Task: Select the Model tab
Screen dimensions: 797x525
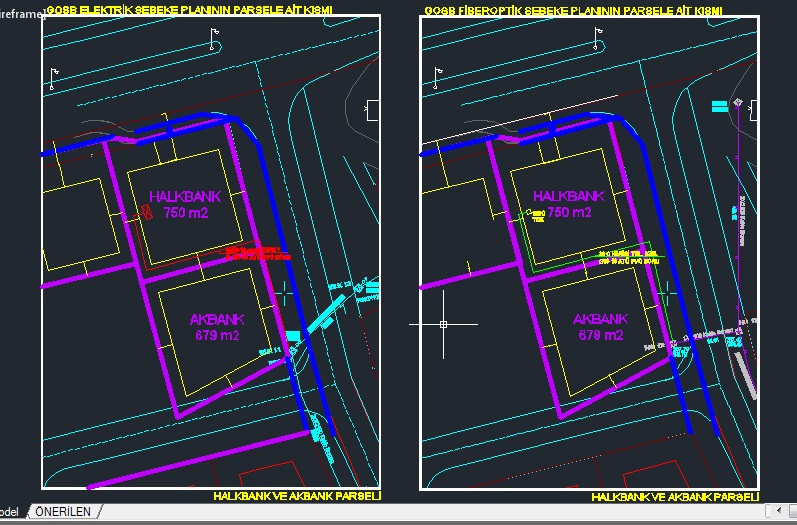Action: pos(9,512)
